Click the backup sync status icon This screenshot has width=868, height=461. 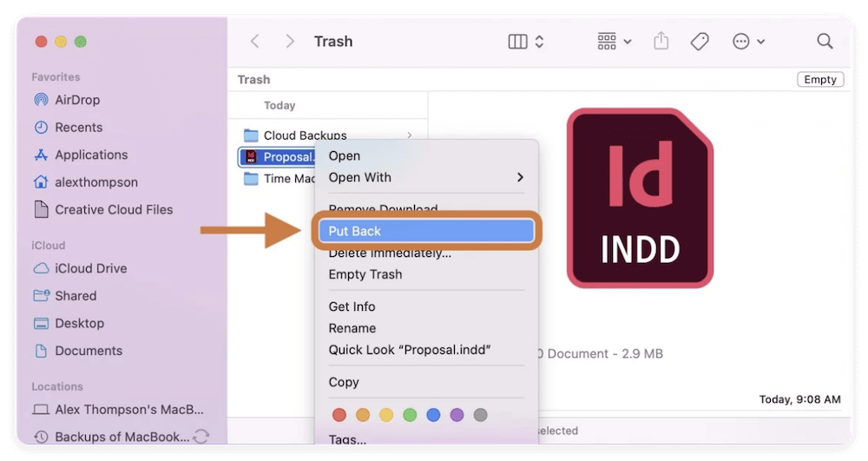coord(201,437)
